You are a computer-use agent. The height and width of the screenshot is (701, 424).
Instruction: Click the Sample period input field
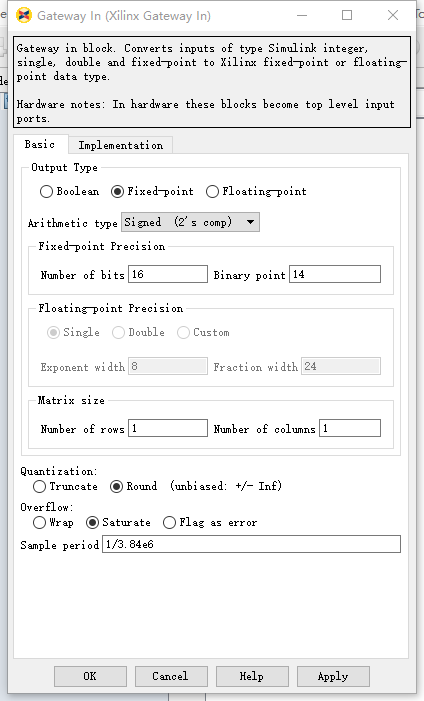point(251,544)
